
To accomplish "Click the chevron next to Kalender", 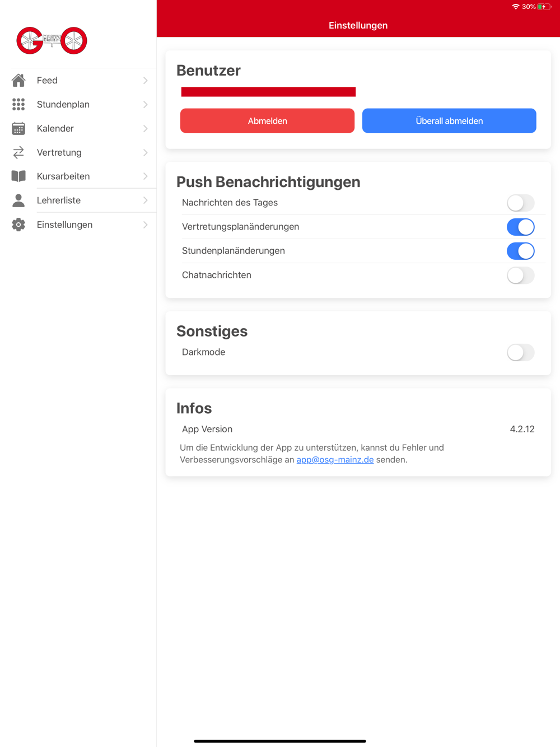I will coord(146,129).
